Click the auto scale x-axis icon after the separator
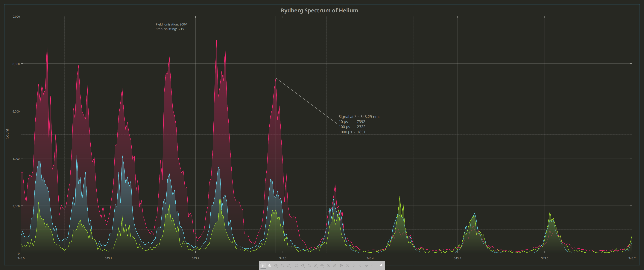This screenshot has width=644, height=270. pyautogui.click(x=303, y=266)
